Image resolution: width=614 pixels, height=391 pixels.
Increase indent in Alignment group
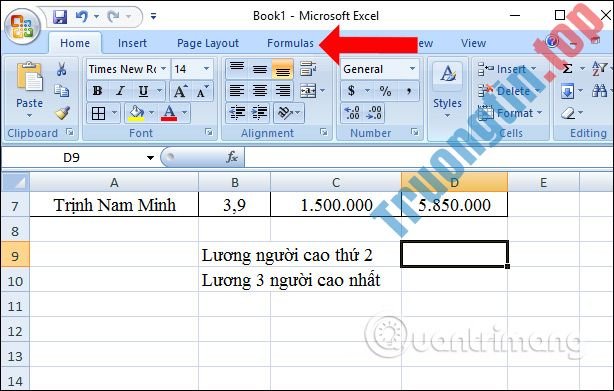click(259, 114)
